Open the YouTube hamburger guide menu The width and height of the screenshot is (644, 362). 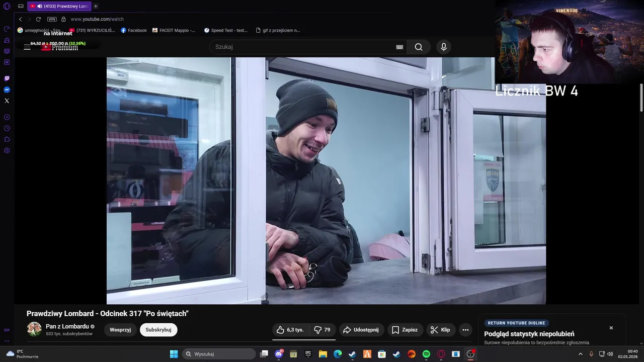27,47
